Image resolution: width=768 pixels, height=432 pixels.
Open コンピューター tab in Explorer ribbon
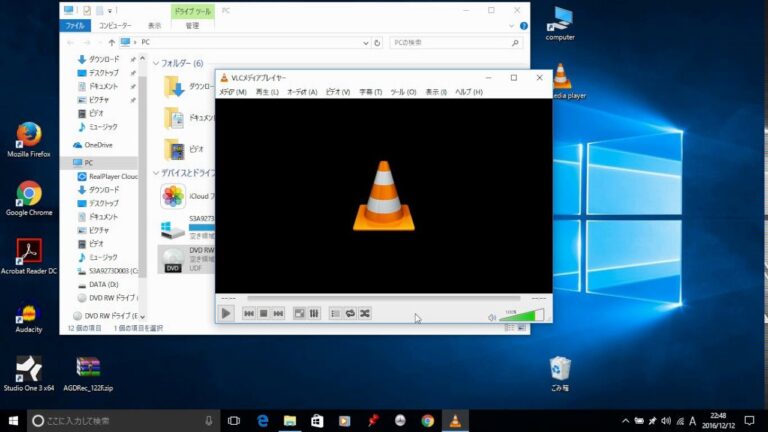coord(115,25)
